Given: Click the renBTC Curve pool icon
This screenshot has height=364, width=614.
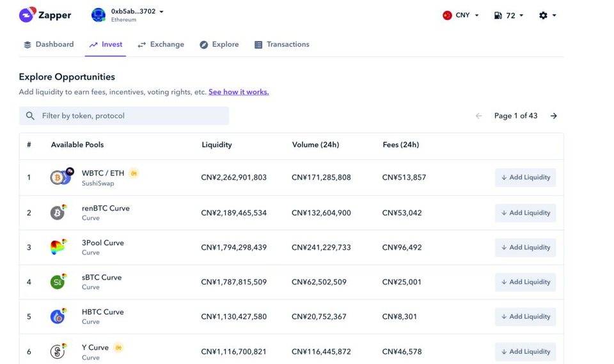Looking at the screenshot, I should point(58,212).
